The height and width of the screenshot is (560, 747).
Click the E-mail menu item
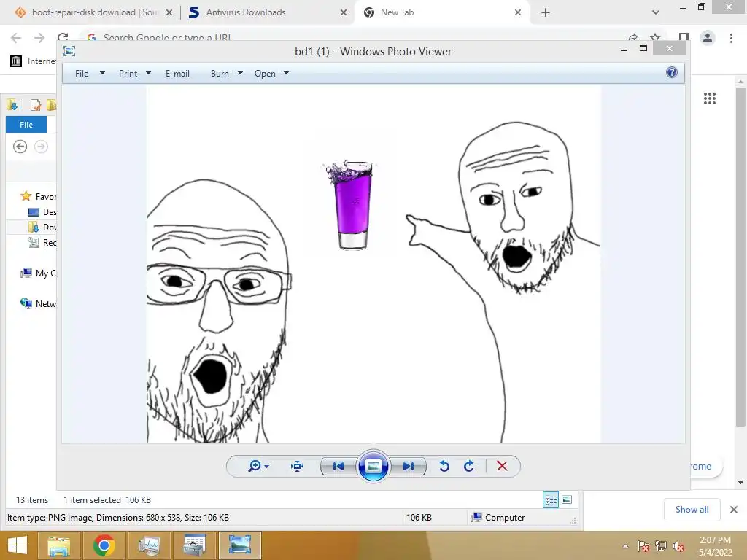point(177,74)
